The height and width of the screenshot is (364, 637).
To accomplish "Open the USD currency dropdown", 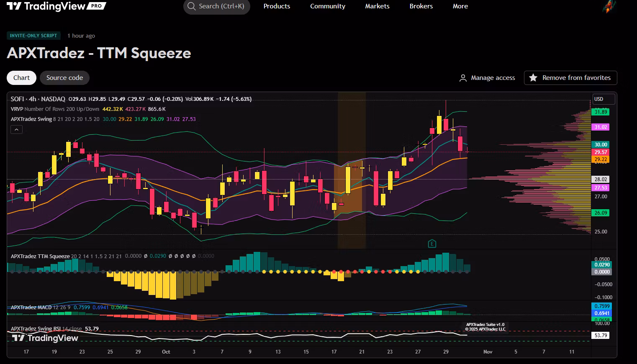I will coord(604,99).
